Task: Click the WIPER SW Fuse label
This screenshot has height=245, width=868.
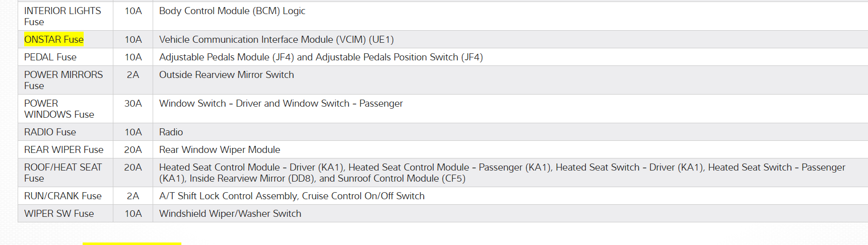Action: coord(59,213)
